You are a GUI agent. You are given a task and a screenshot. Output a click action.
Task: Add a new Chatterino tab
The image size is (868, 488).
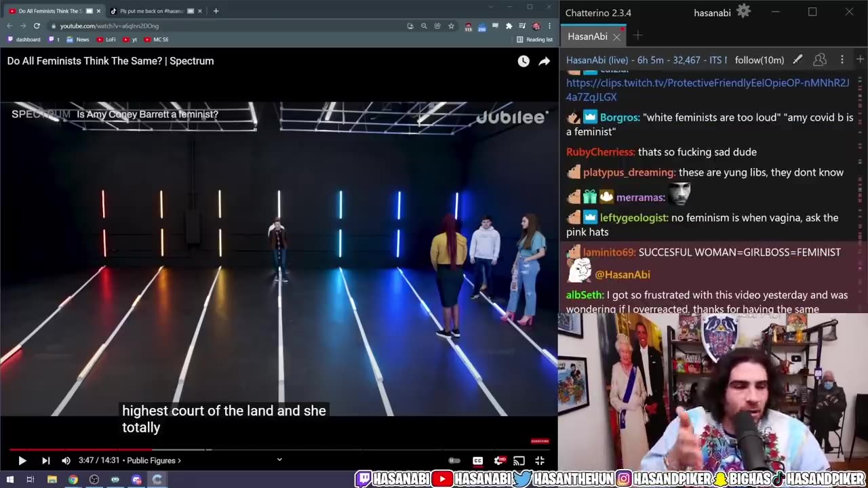point(637,35)
